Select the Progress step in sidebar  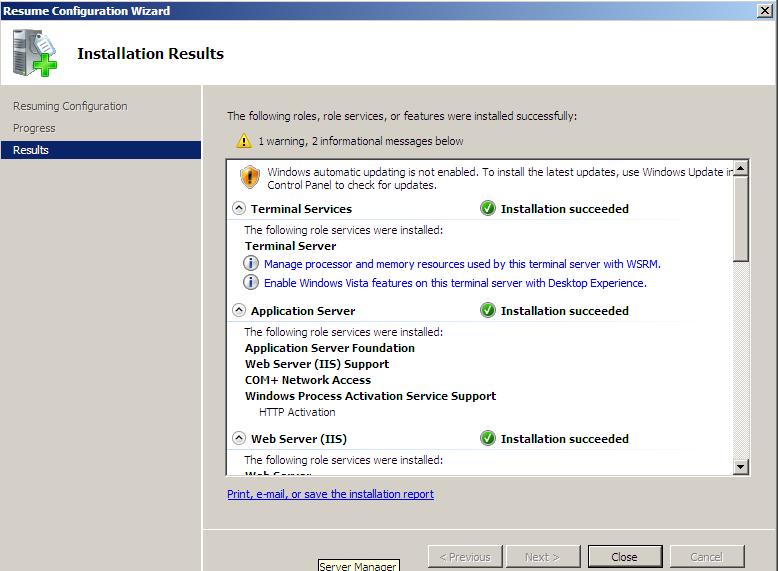(x=34, y=128)
